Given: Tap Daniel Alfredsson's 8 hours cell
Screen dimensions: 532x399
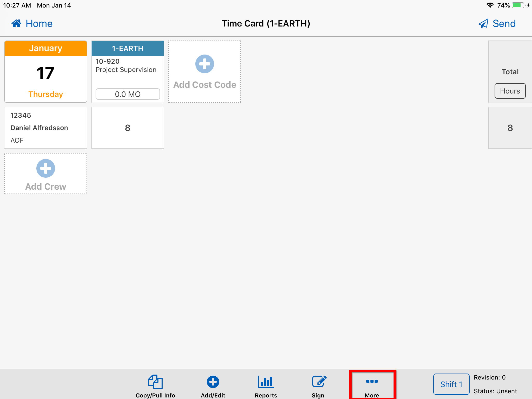Looking at the screenshot, I should (128, 128).
